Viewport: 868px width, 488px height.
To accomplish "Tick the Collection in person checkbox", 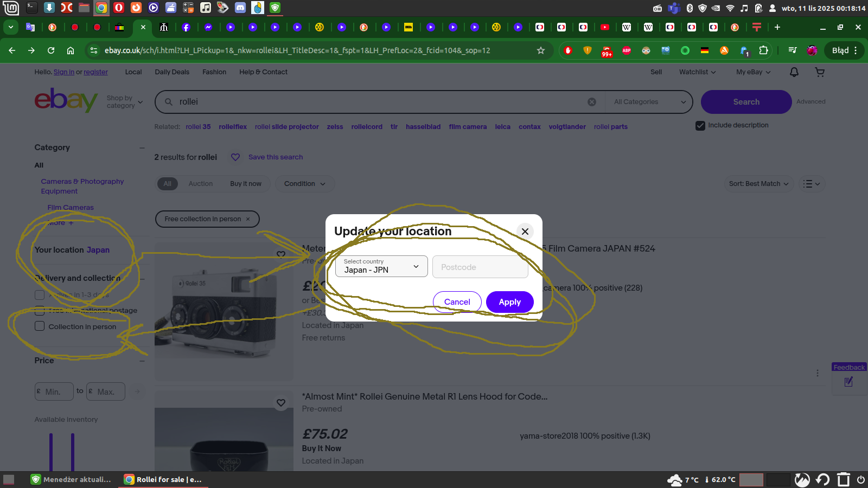I will tap(40, 326).
